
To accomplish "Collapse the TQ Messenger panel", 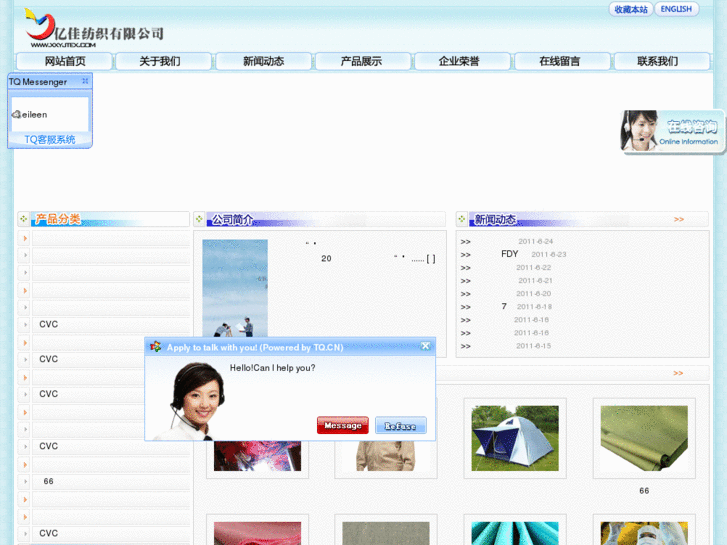I will pos(85,81).
